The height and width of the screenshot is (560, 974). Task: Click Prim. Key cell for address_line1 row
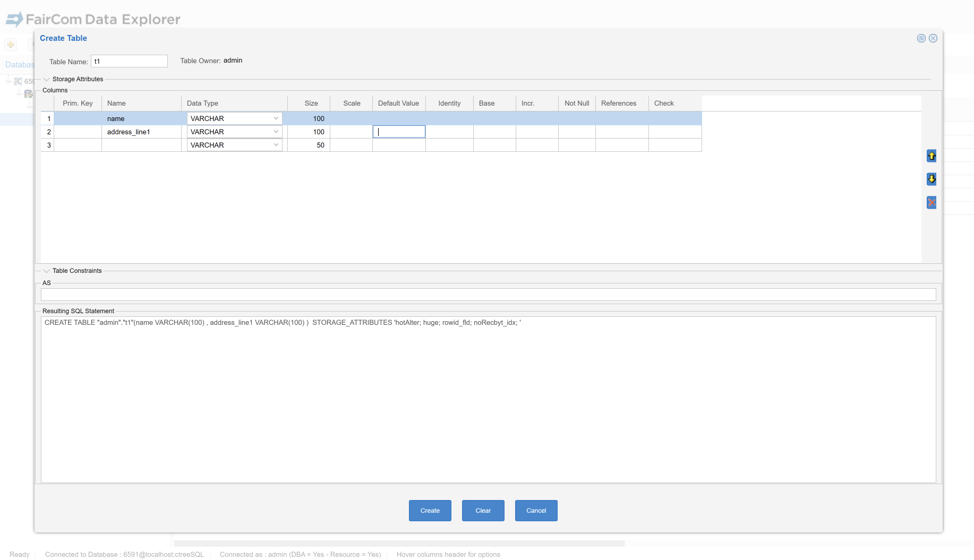click(x=78, y=132)
